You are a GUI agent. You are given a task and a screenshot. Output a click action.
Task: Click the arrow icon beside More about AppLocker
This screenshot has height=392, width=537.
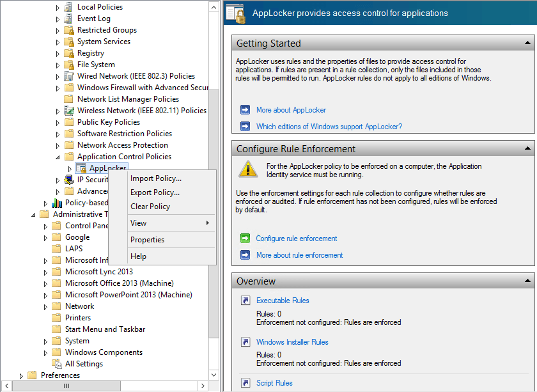click(245, 109)
